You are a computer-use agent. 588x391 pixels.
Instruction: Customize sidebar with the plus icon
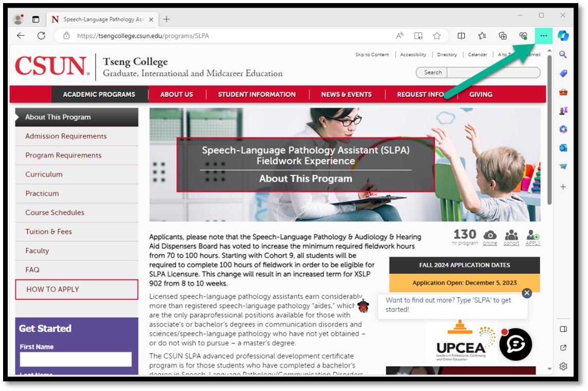tap(563, 187)
